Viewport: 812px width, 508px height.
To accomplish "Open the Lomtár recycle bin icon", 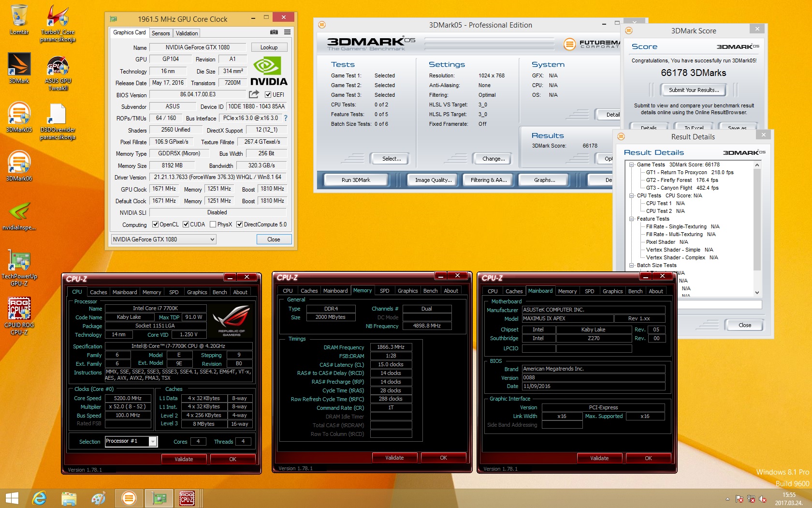I will pos(19,19).
